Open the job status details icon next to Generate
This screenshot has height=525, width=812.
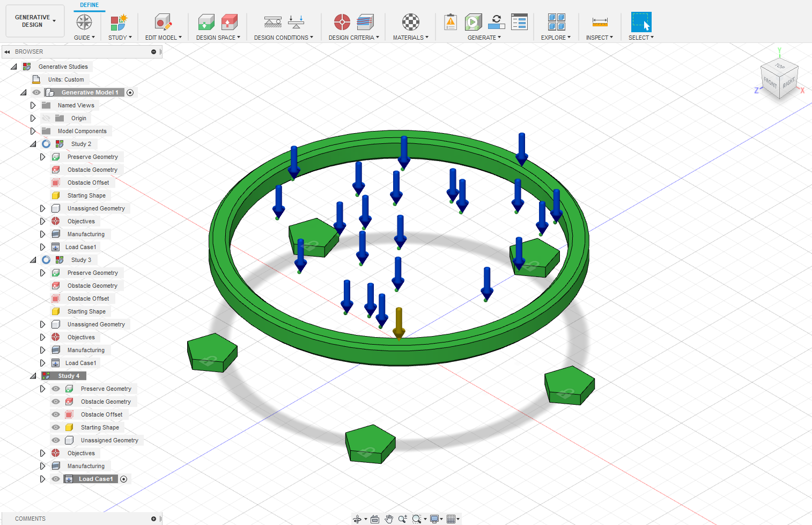519,21
